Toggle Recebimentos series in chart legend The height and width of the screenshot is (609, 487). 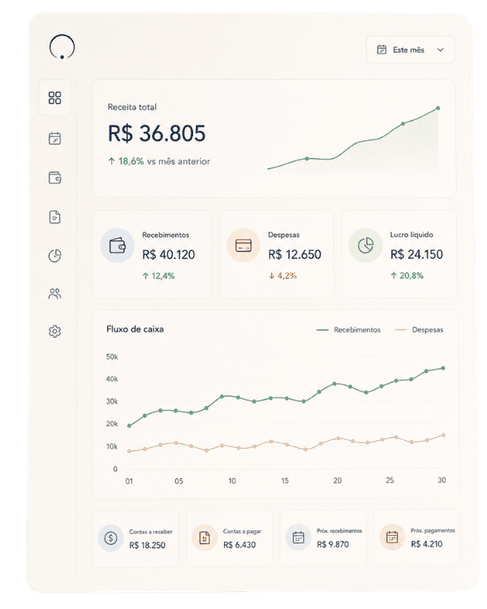pyautogui.click(x=348, y=330)
